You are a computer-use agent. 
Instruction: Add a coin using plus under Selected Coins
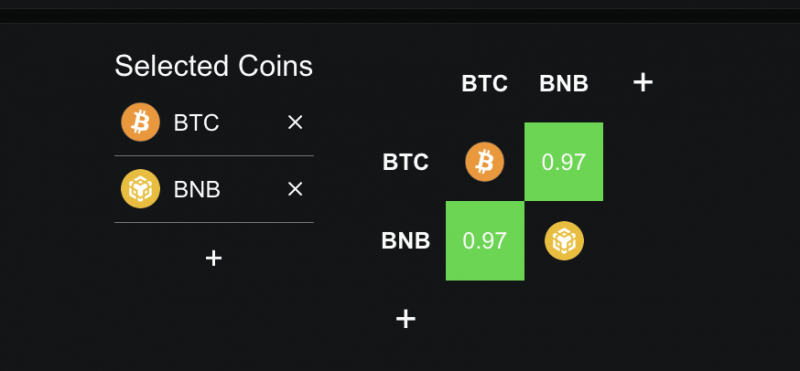(x=214, y=258)
